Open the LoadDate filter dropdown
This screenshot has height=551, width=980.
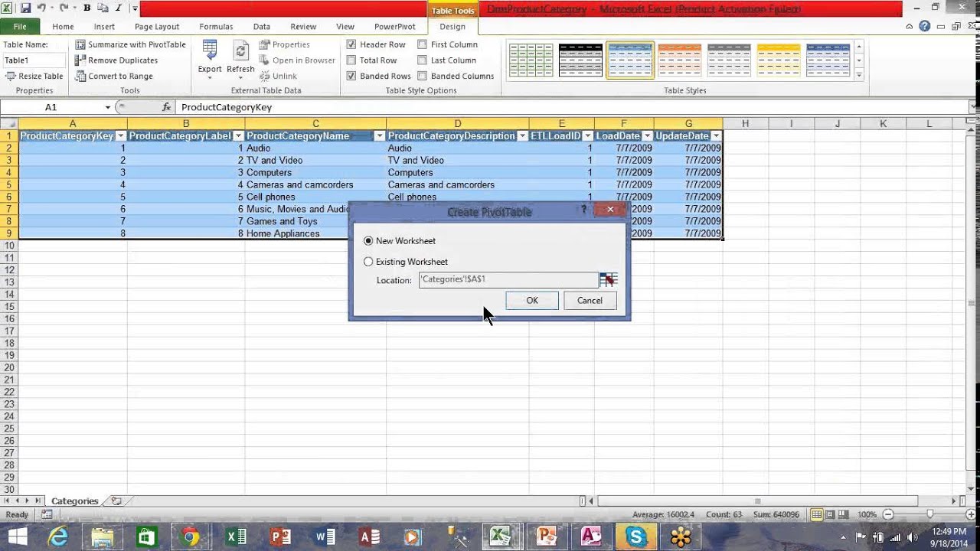(x=647, y=136)
